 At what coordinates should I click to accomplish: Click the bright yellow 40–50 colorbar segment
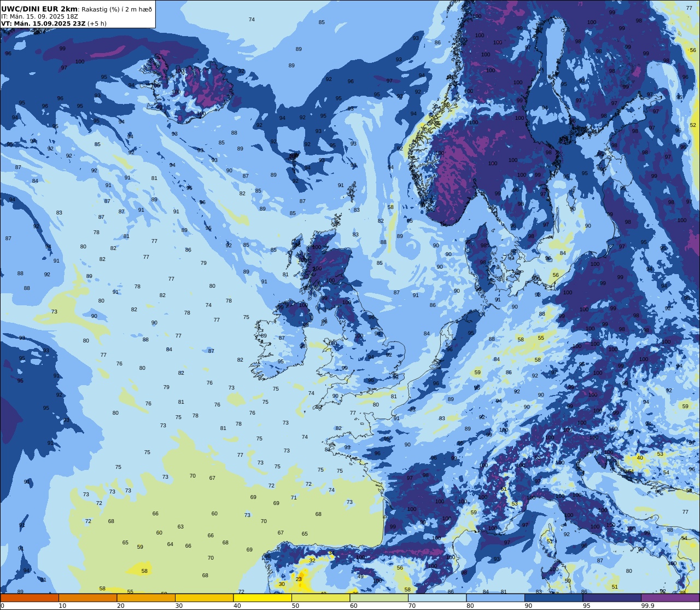(262, 597)
